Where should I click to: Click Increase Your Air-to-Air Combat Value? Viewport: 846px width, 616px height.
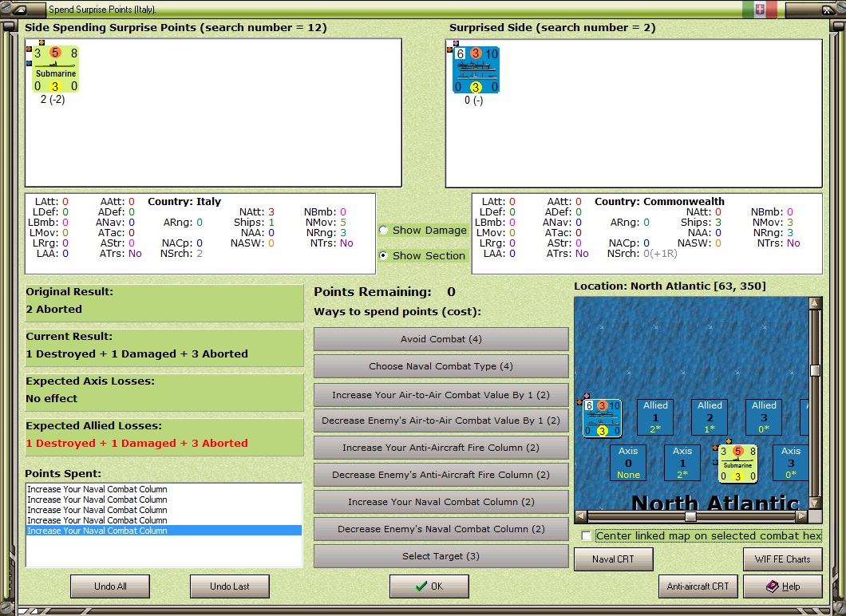coord(441,395)
